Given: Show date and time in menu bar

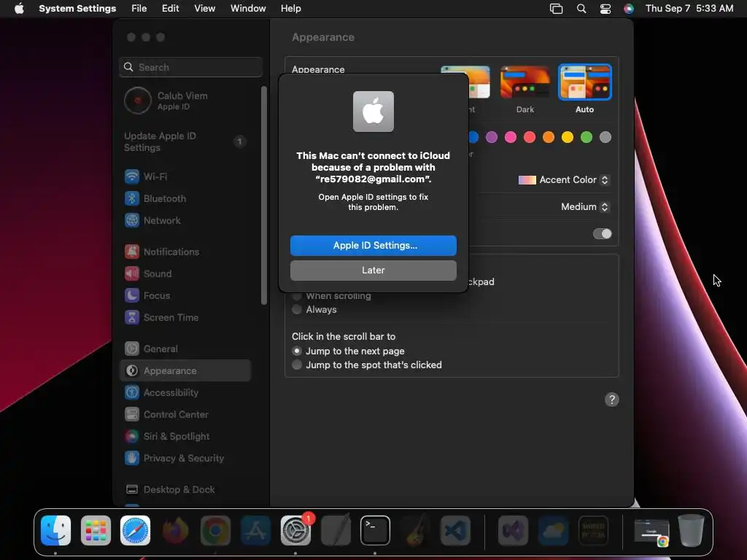Looking at the screenshot, I should (689, 9).
